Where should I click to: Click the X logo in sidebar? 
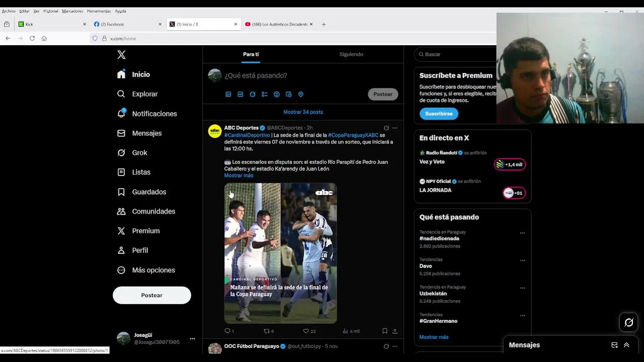coord(121,55)
